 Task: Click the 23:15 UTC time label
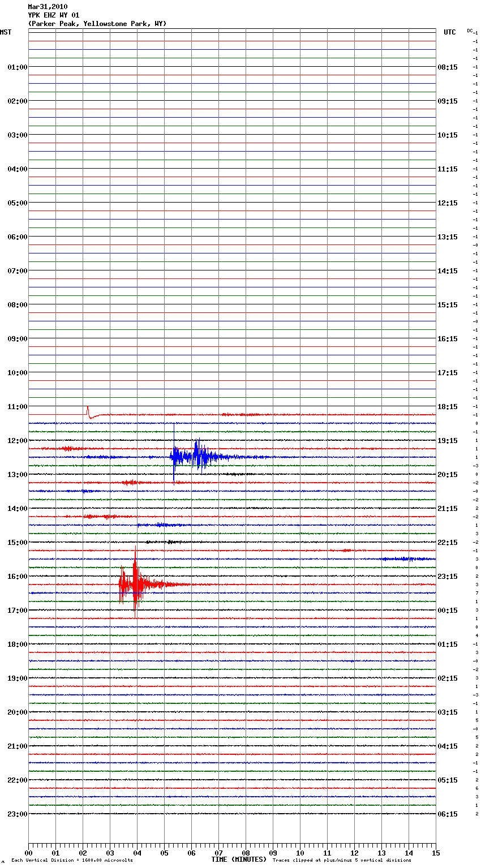click(x=448, y=577)
